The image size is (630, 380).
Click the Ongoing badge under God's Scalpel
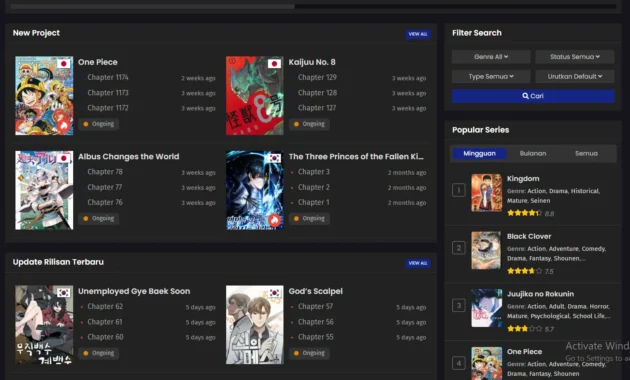(x=309, y=353)
